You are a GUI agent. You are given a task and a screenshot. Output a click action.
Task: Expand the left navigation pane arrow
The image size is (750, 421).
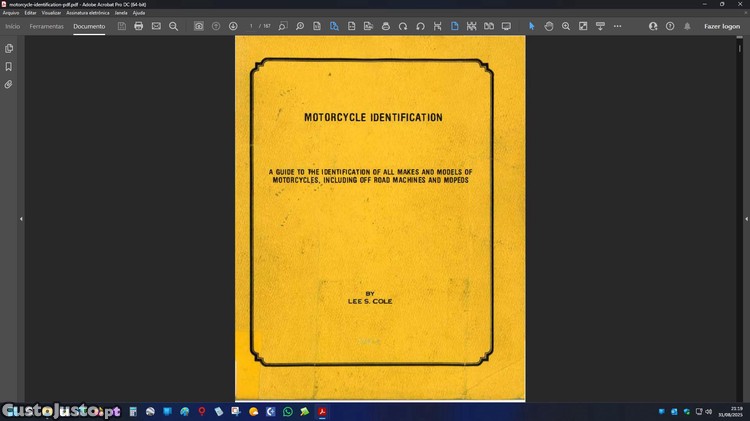(x=21, y=218)
